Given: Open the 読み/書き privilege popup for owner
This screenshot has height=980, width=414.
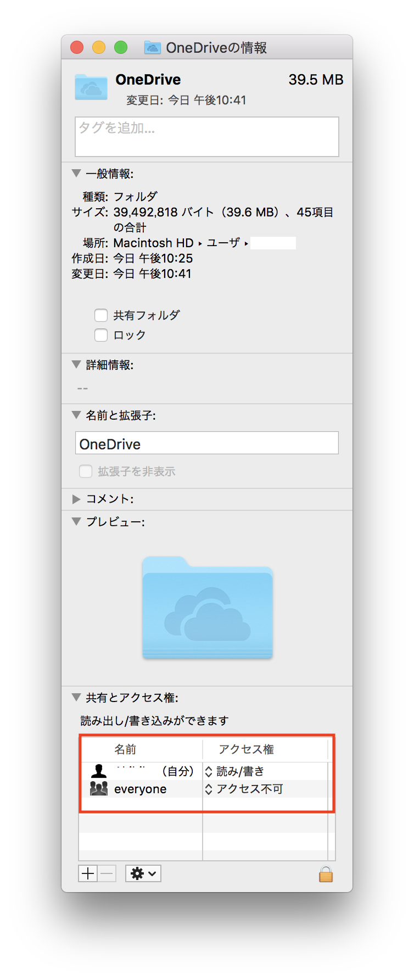Looking at the screenshot, I should [x=235, y=771].
